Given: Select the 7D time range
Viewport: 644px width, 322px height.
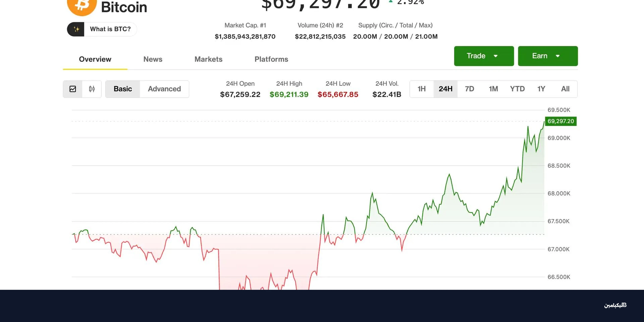Looking at the screenshot, I should coord(469,89).
